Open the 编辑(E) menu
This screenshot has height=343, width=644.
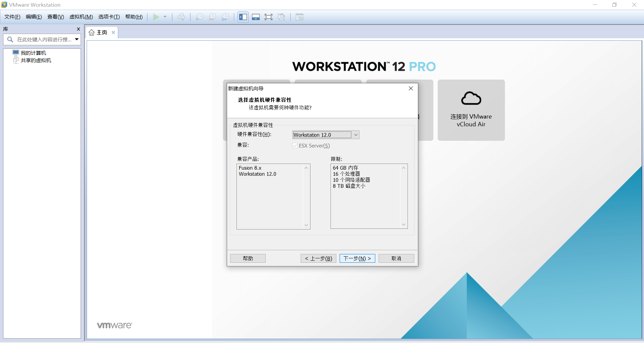[34, 17]
